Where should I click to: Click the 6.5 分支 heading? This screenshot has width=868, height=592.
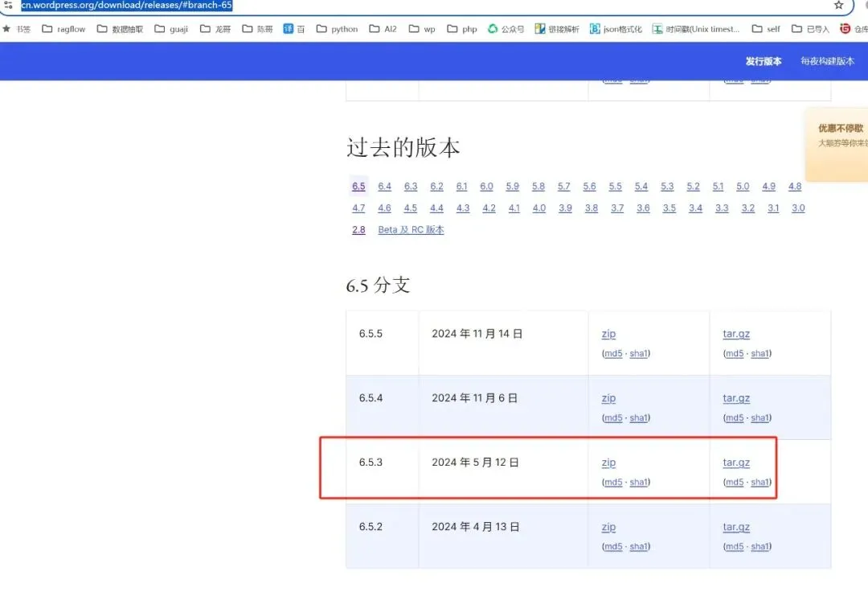click(378, 286)
